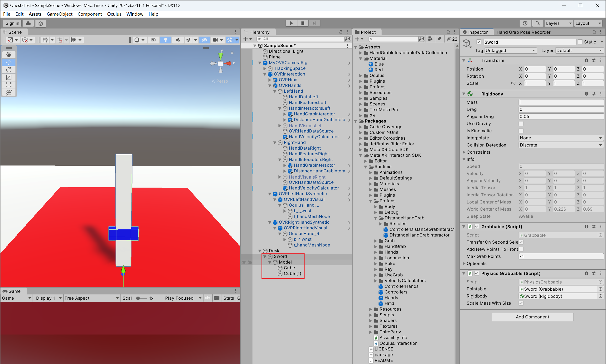Adjust the Game view Scale slider
This screenshot has width=606, height=364.
point(142,298)
